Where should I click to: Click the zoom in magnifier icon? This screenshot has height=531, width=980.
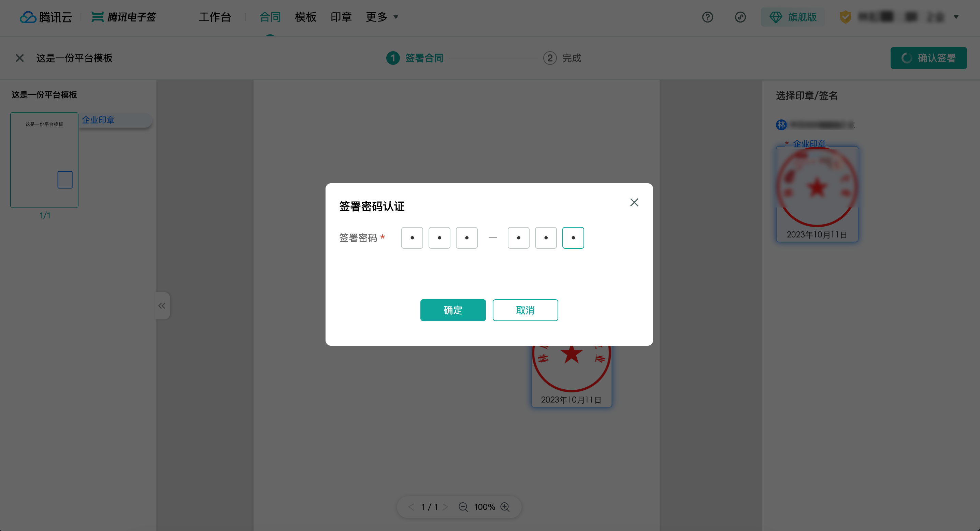click(505, 507)
